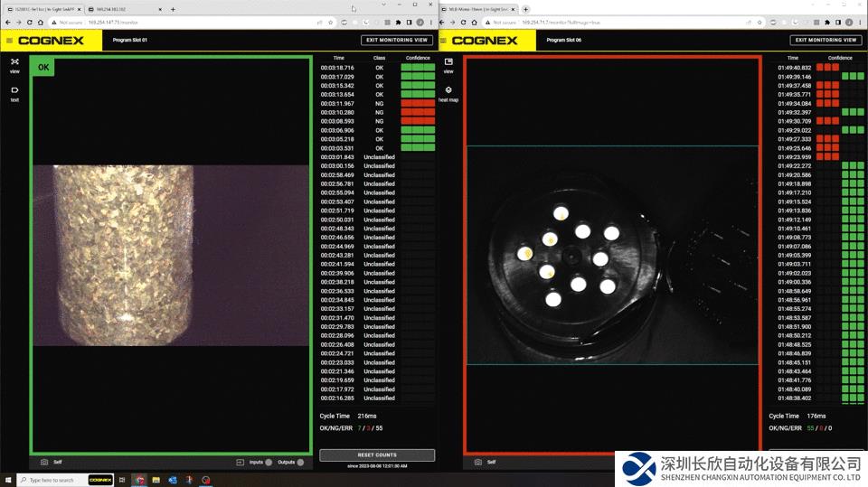Toggle the Inputs indicator
Screen dimensions: 868x487
tap(269, 462)
